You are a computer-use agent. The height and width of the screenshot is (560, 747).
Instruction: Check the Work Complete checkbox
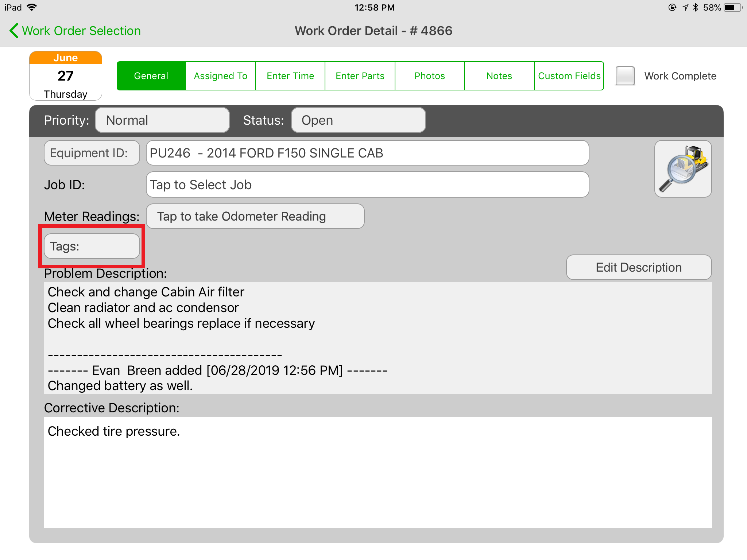click(x=624, y=76)
